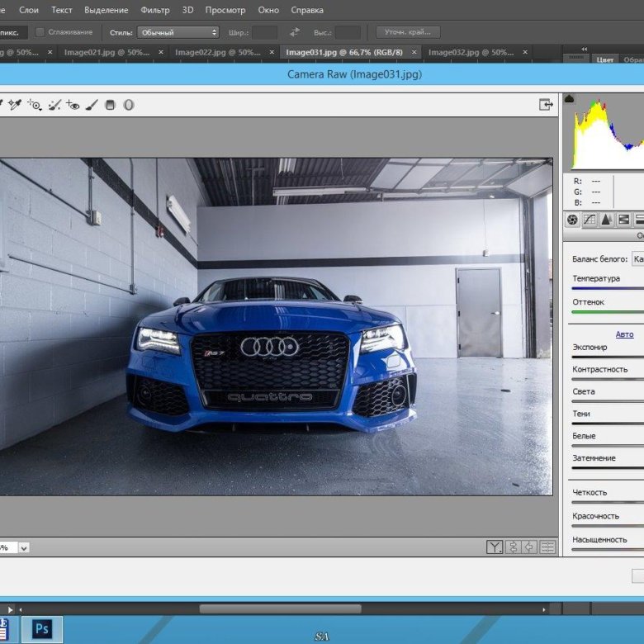Expand the Баланс белого dropdown
644x644 pixels.
click(637, 258)
